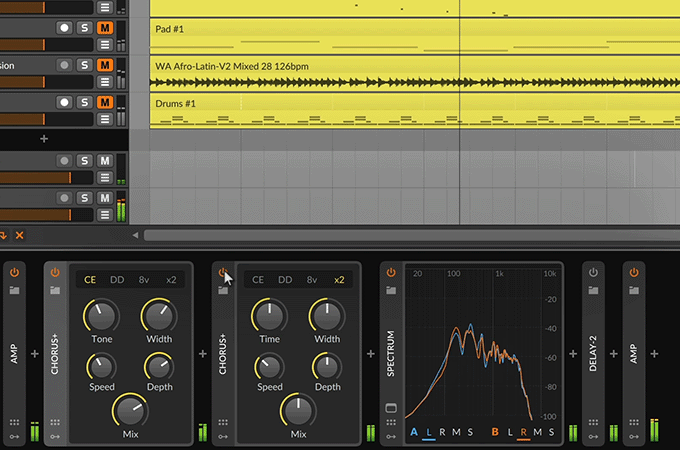Insert device between left AMP and Chorus+
This screenshot has height=450, width=680.
[x=35, y=354]
